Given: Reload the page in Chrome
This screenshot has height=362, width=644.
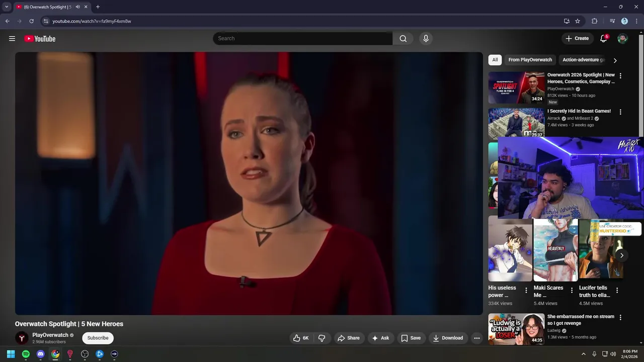Looking at the screenshot, I should [x=31, y=21].
